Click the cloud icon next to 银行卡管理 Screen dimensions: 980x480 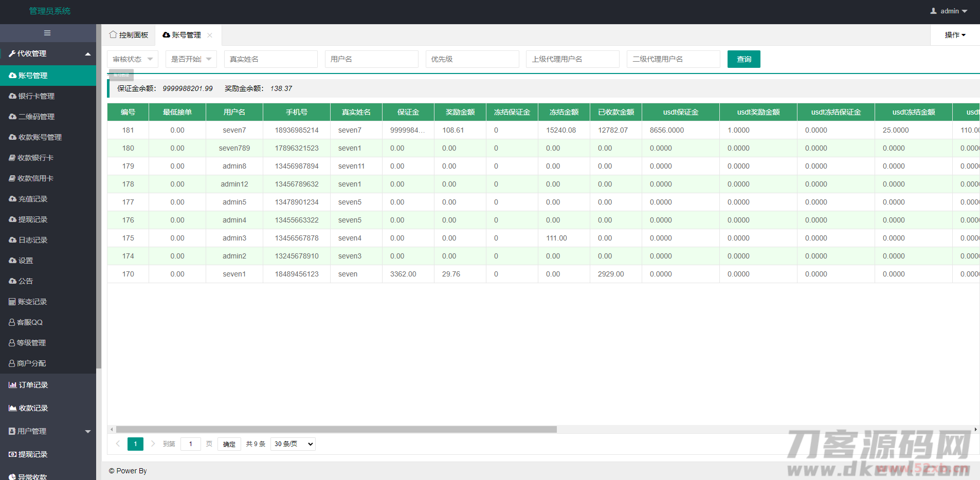[x=13, y=96]
